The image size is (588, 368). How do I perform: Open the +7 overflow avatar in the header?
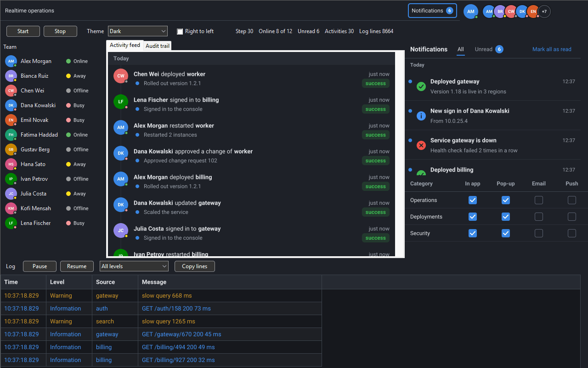pos(544,11)
